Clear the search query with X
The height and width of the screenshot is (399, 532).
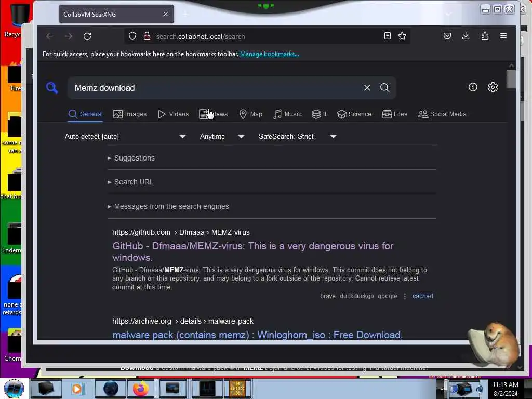pyautogui.click(x=367, y=88)
